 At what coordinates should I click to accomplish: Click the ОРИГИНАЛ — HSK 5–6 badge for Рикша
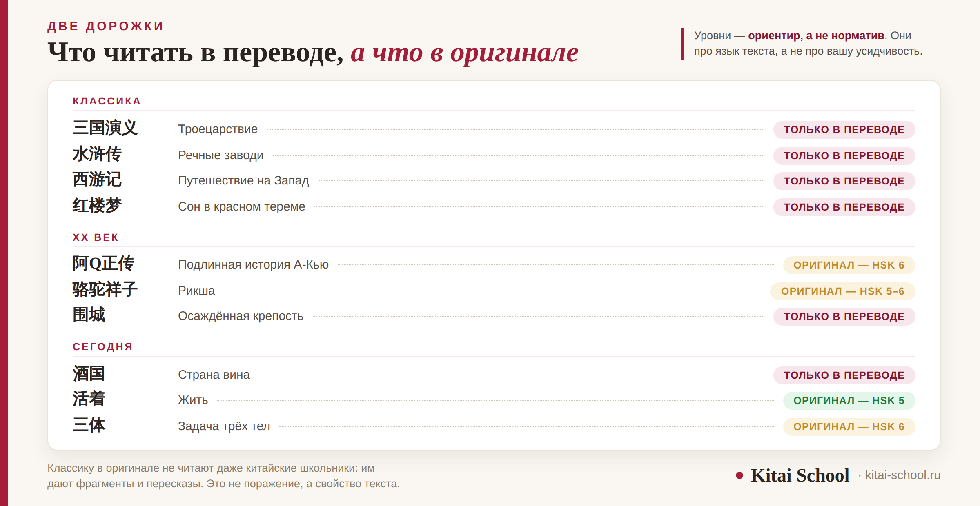[842, 291]
